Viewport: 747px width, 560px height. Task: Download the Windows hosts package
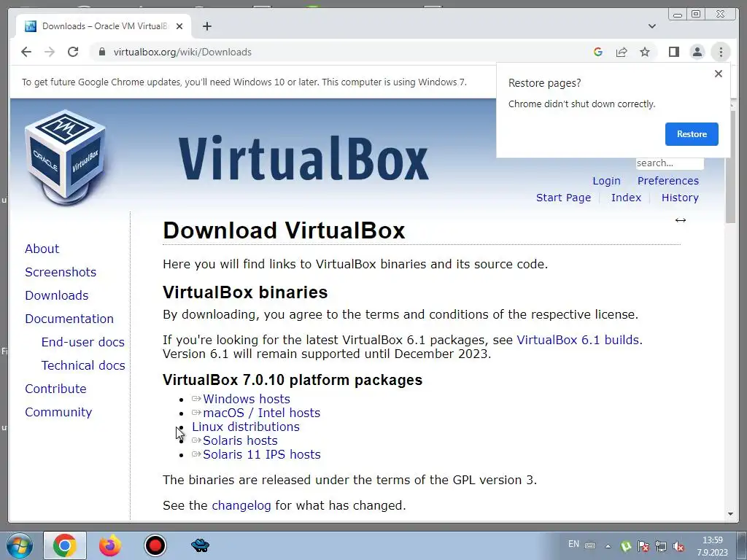click(247, 399)
